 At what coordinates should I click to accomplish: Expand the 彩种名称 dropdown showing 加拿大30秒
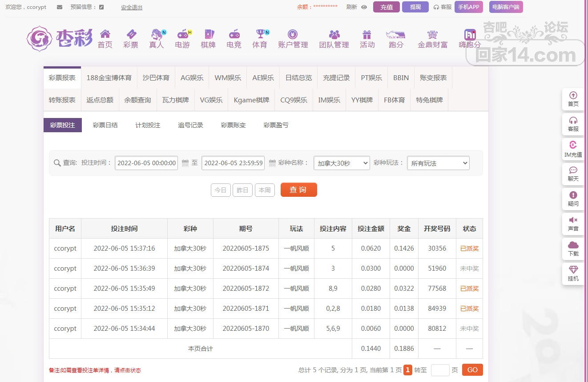tap(342, 163)
